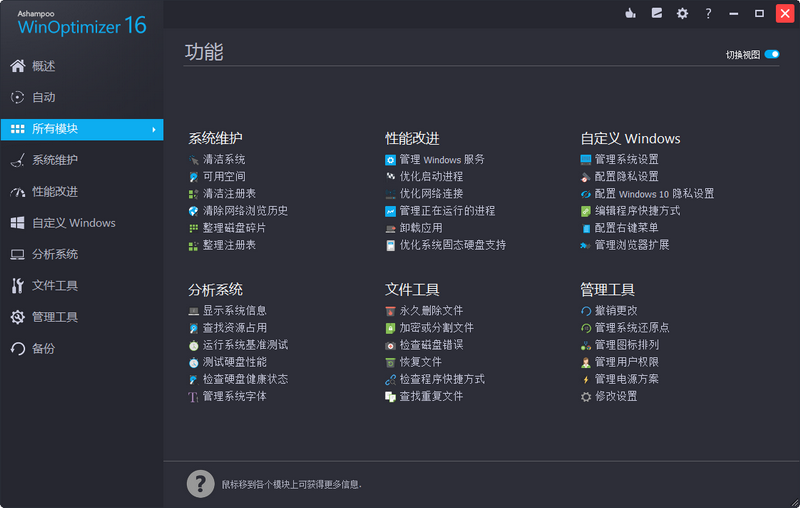This screenshot has height=508, width=800.
Task: Click the 优化系统固态硬盘支持 icon
Action: click(x=390, y=245)
